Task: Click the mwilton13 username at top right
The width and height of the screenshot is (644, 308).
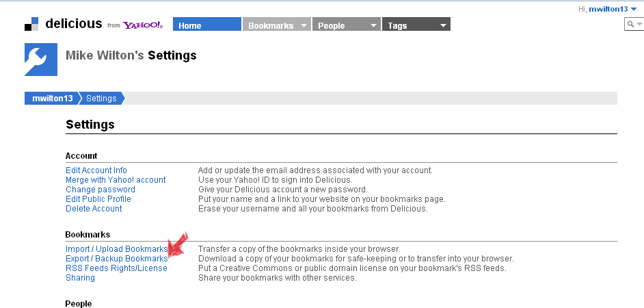Action: point(608,9)
